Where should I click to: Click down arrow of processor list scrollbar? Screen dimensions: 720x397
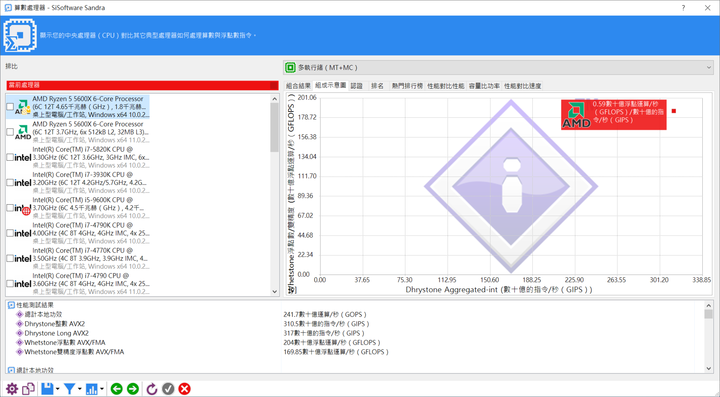pos(275,291)
